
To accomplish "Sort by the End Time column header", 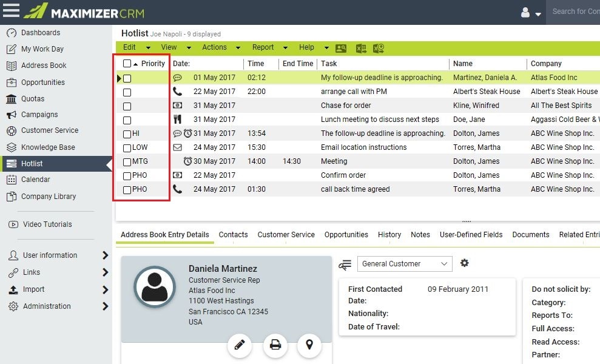I will (x=298, y=64).
